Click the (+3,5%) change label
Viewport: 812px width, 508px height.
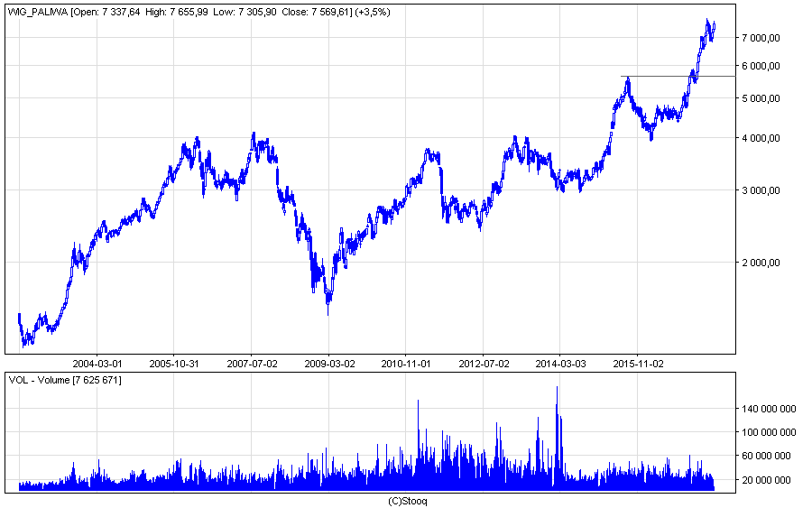click(x=373, y=12)
